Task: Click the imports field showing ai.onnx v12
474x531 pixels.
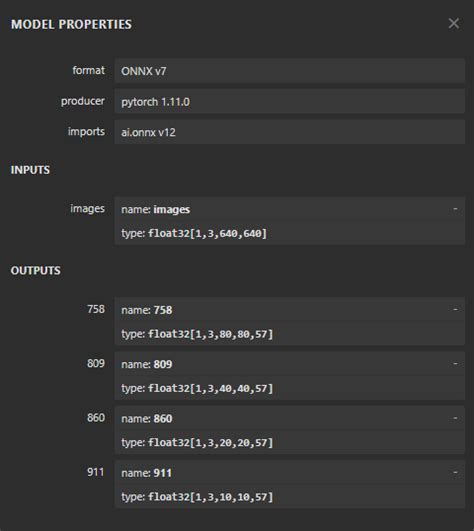Action: click(x=289, y=132)
